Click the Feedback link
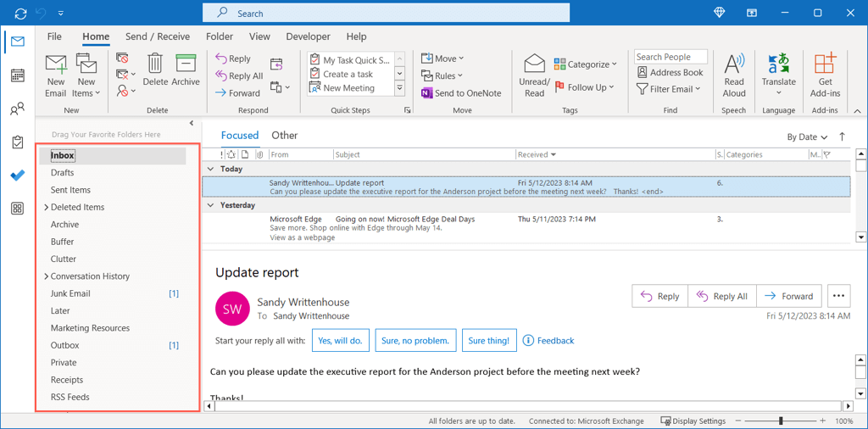The height and width of the screenshot is (429, 868). pyautogui.click(x=549, y=341)
